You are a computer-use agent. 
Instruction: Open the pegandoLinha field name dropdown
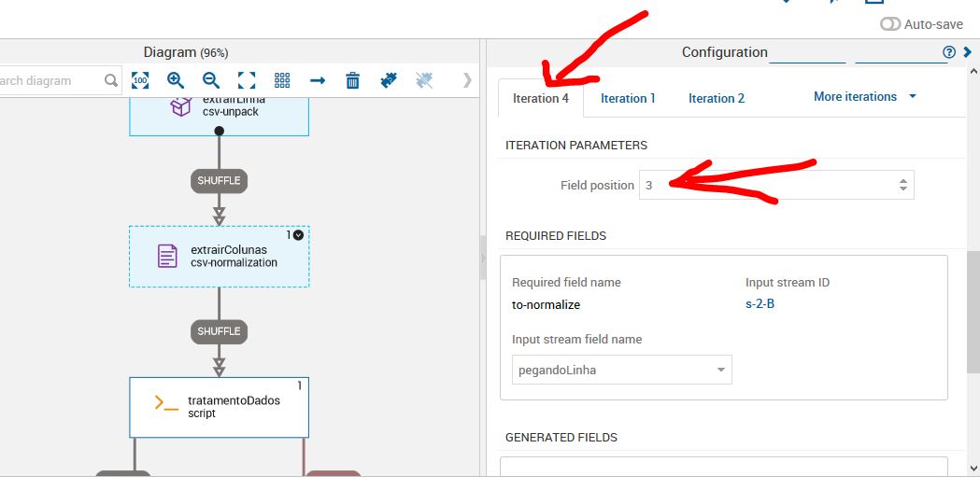(621, 370)
